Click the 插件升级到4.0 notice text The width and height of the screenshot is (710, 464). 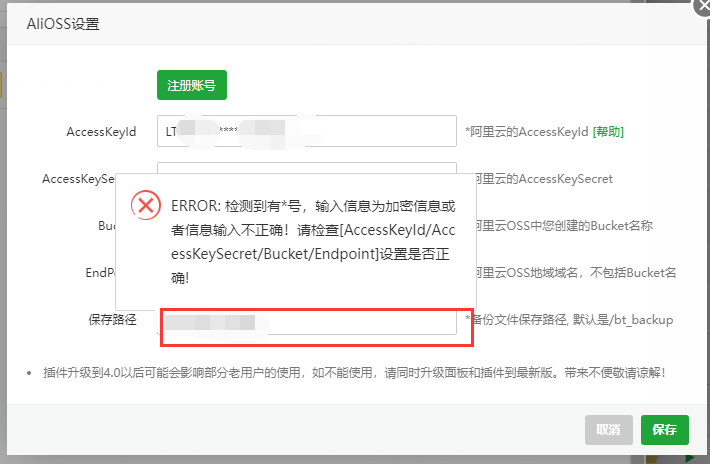pyautogui.click(x=354, y=373)
